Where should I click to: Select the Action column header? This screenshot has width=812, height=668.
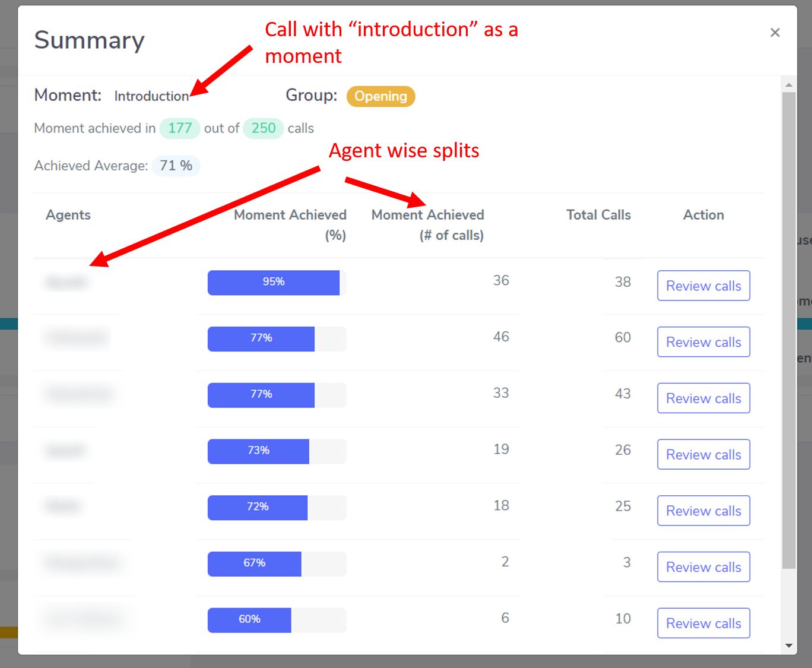pos(703,215)
